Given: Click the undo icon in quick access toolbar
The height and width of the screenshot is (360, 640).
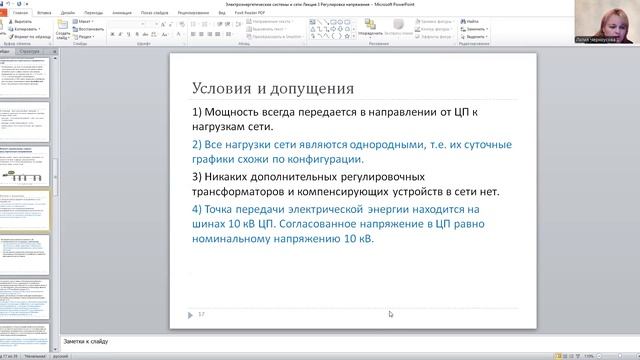Looking at the screenshot, I should tap(8, 4).
